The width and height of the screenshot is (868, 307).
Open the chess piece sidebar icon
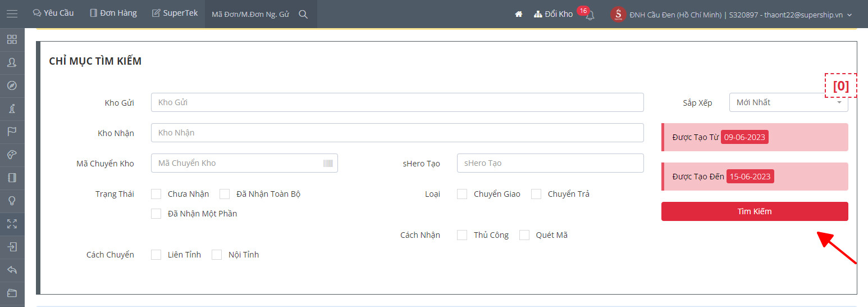[x=12, y=109]
